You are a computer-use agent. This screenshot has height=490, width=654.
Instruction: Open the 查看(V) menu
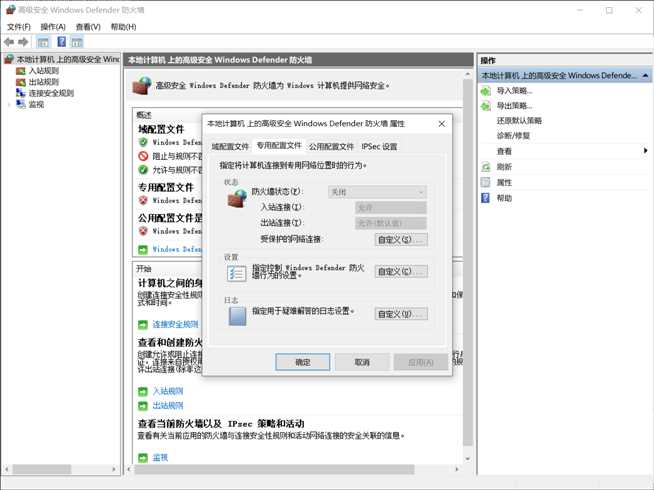click(x=88, y=27)
